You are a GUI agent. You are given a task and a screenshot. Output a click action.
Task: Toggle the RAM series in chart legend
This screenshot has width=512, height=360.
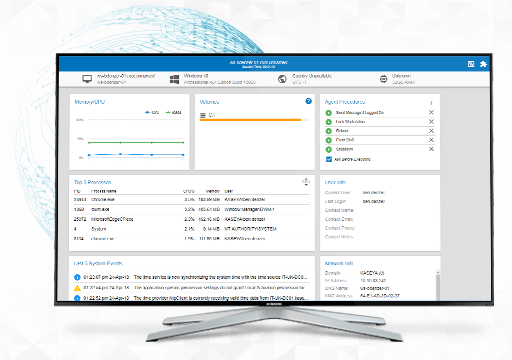[x=173, y=113]
